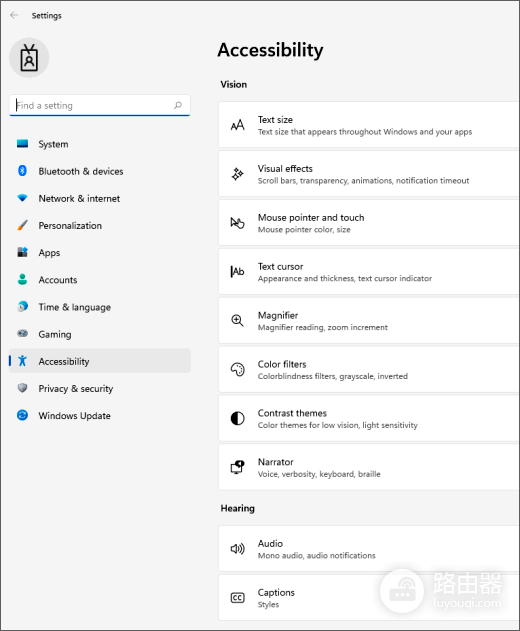Focus the Find a setting box
The width and height of the screenshot is (520, 631).
coord(99,105)
